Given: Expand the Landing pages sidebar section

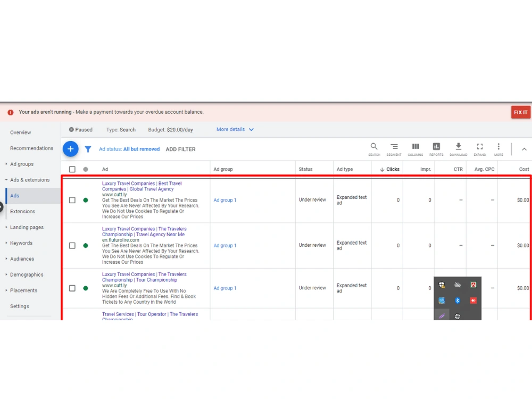Looking at the screenshot, I should click(6, 227).
